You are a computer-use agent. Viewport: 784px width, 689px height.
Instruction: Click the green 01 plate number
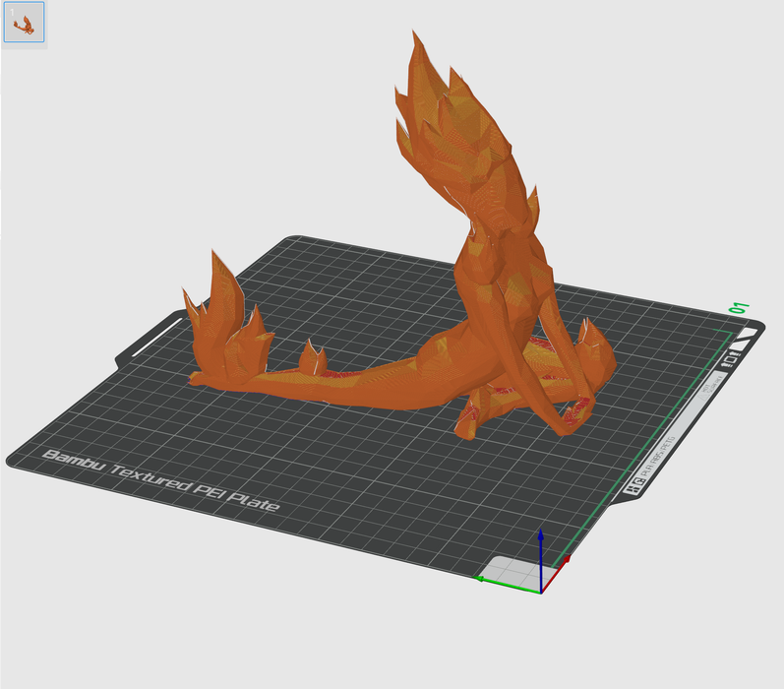point(739,309)
